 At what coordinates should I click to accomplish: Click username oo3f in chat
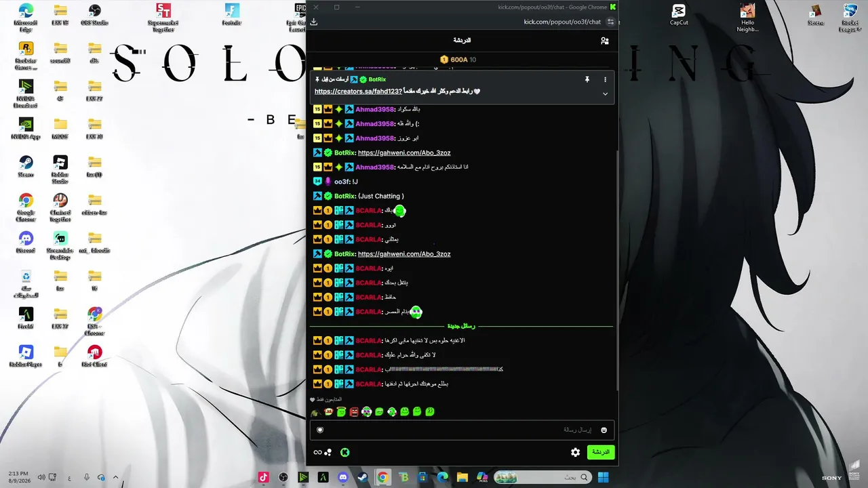(342, 182)
